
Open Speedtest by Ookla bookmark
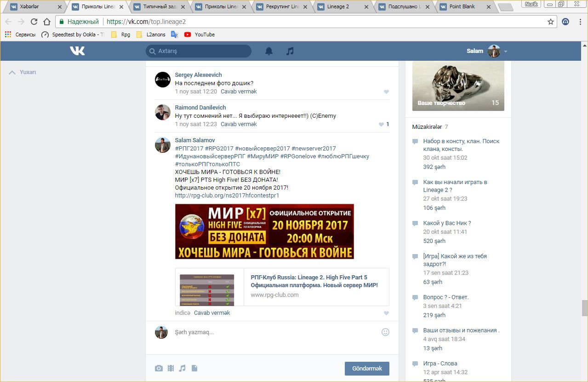[73, 35]
